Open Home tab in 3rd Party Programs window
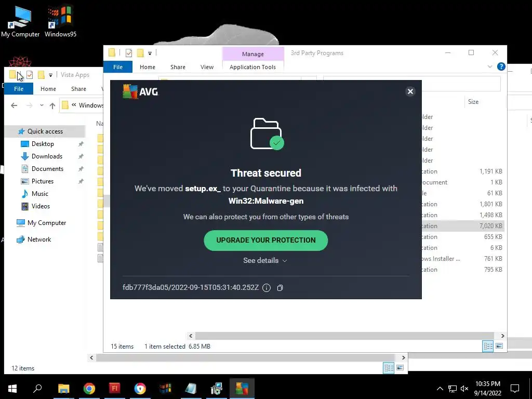Screen dimensions: 532x399 [x=147, y=67]
